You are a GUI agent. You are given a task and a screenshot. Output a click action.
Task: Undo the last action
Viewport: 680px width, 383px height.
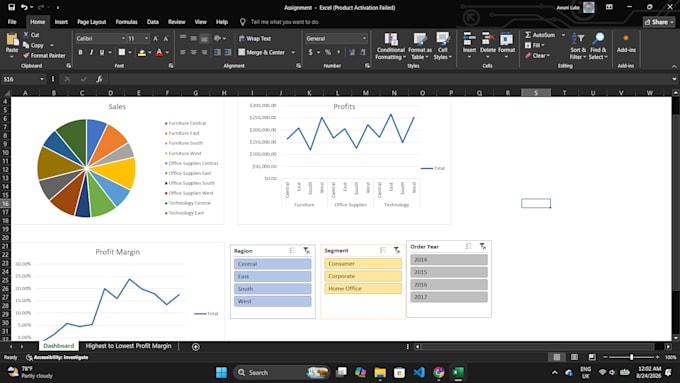point(24,7)
